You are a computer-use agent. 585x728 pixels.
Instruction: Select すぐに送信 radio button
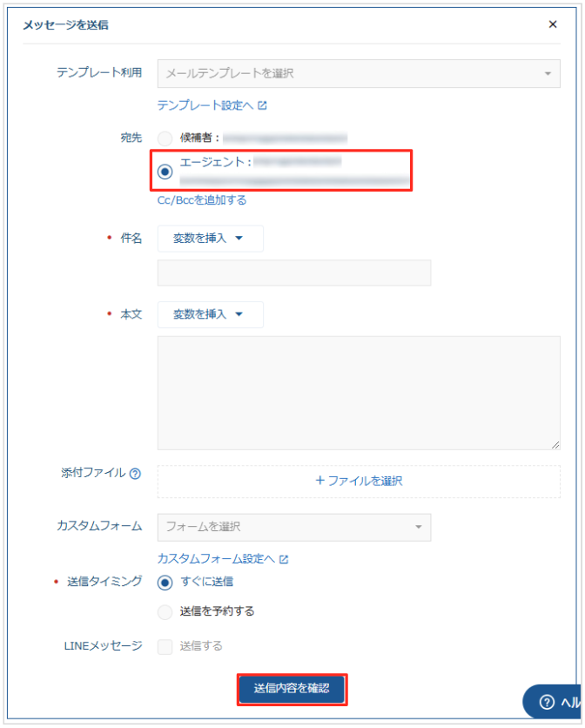tap(165, 583)
